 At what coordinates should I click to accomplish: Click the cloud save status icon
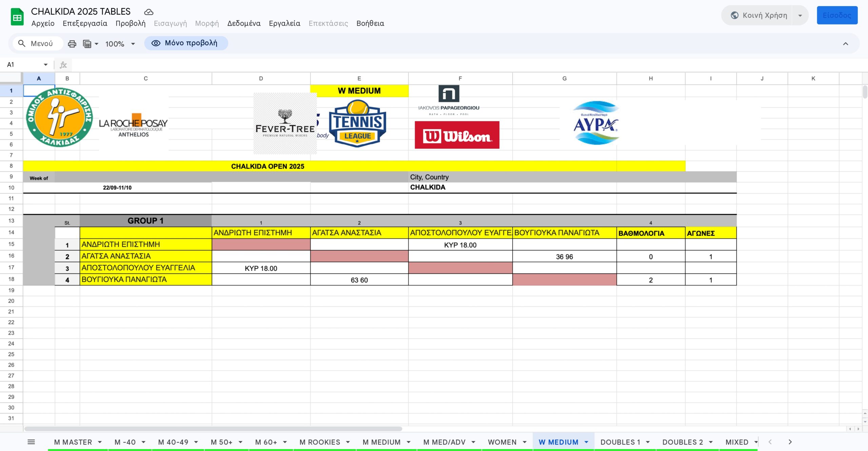click(149, 12)
